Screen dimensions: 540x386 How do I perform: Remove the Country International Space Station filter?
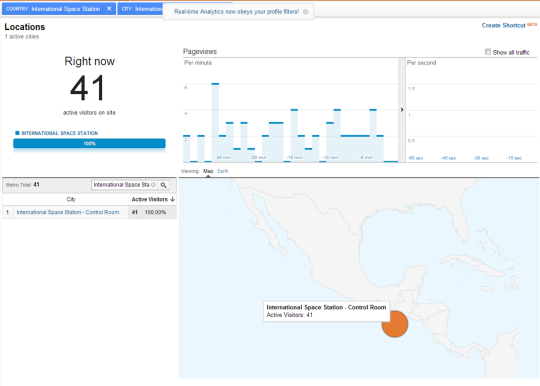click(109, 9)
